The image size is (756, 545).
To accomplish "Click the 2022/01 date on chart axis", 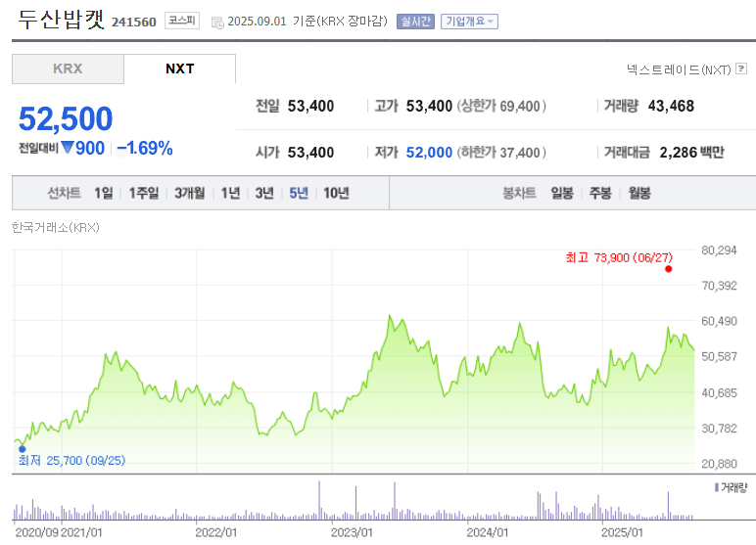I will point(216,532).
